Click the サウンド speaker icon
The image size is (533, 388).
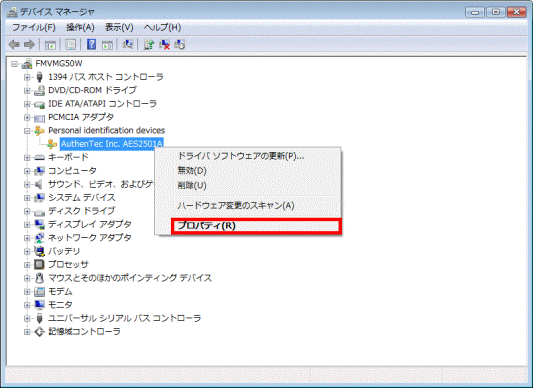(39, 184)
